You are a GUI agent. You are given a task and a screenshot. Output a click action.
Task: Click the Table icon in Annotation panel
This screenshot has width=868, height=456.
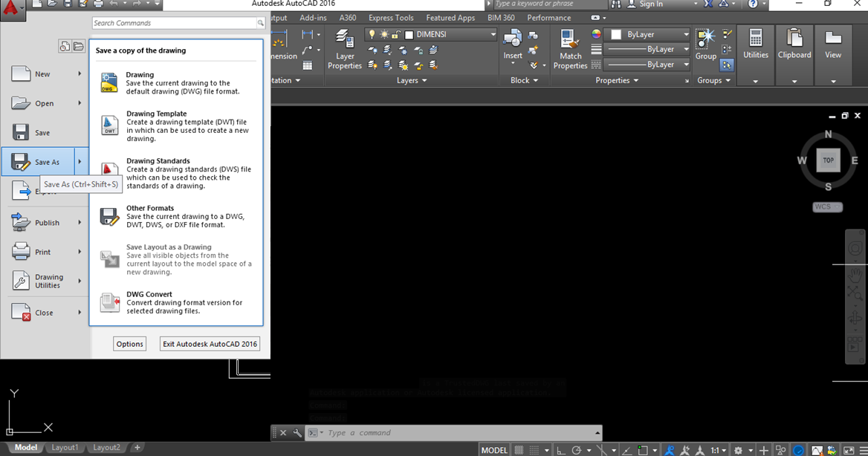[x=307, y=65]
